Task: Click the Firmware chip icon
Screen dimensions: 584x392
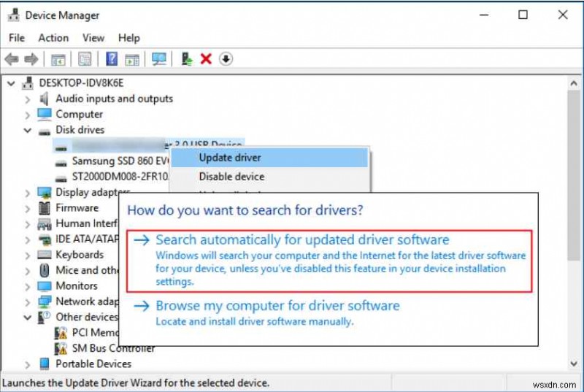Action: click(x=45, y=208)
